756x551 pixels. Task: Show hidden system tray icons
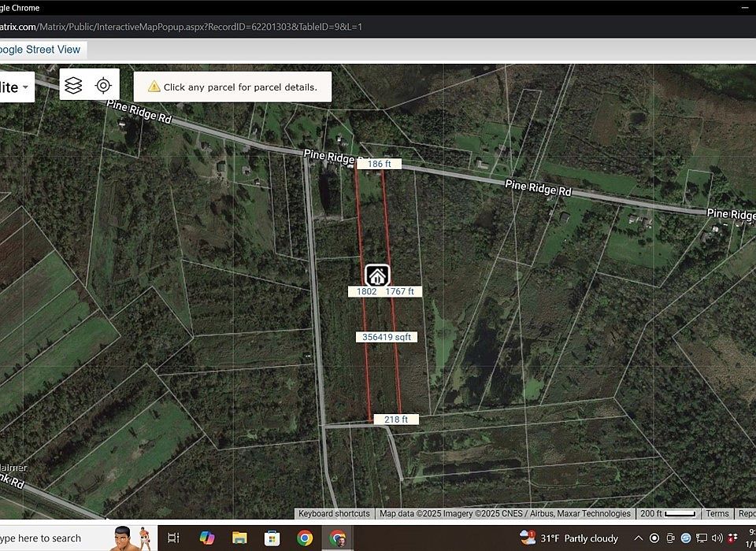[x=638, y=538]
